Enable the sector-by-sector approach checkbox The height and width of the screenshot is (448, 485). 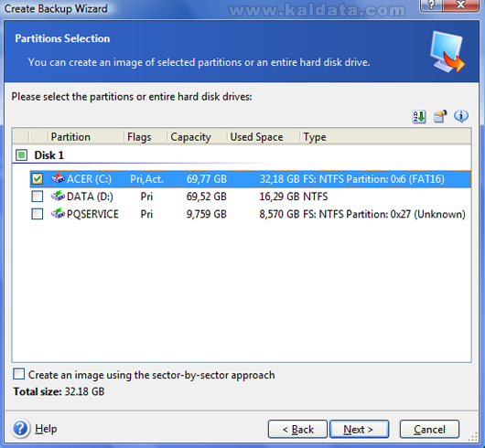point(19,374)
